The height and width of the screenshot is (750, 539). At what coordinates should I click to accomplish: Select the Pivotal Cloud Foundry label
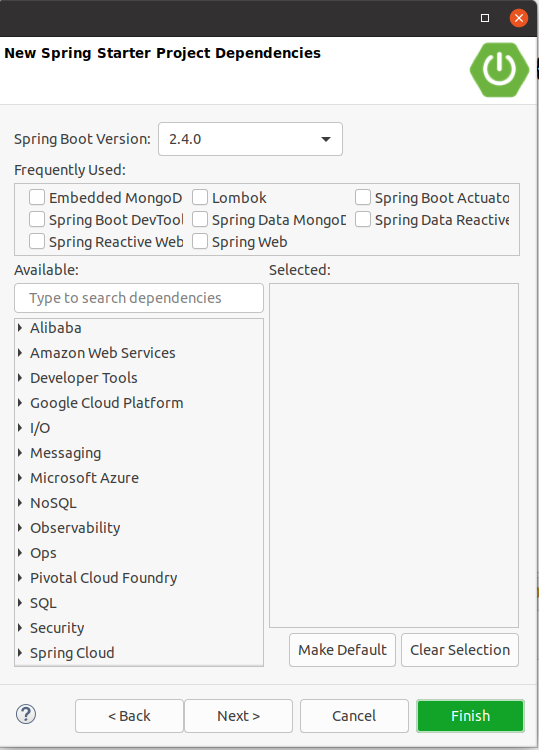pos(104,578)
